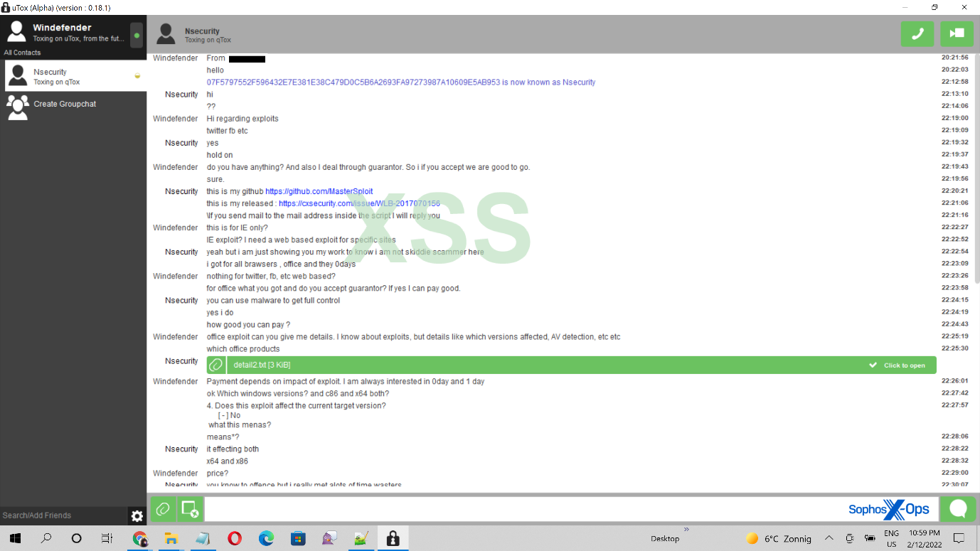
Task: Click the Search/Add Friends field
Action: coord(60,515)
